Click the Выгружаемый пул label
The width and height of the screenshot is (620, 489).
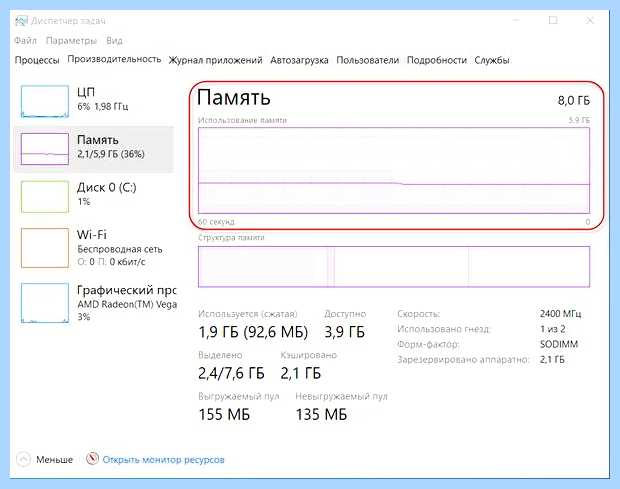[x=238, y=396]
